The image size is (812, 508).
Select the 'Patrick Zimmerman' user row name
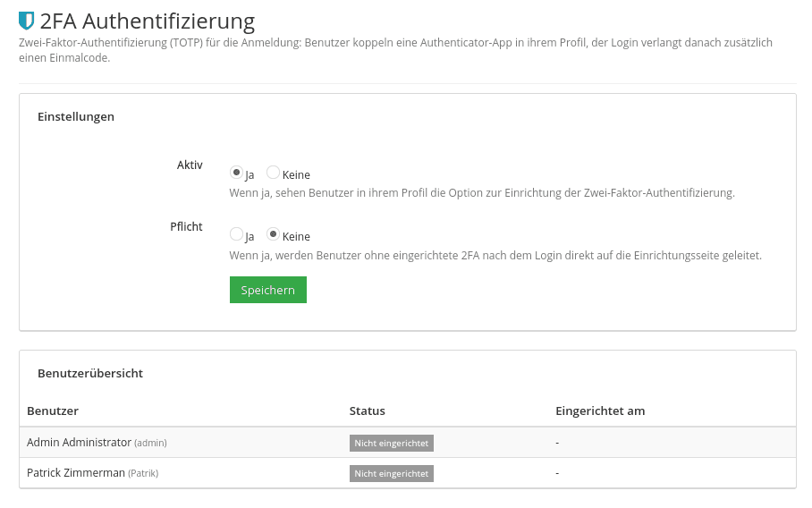point(76,473)
